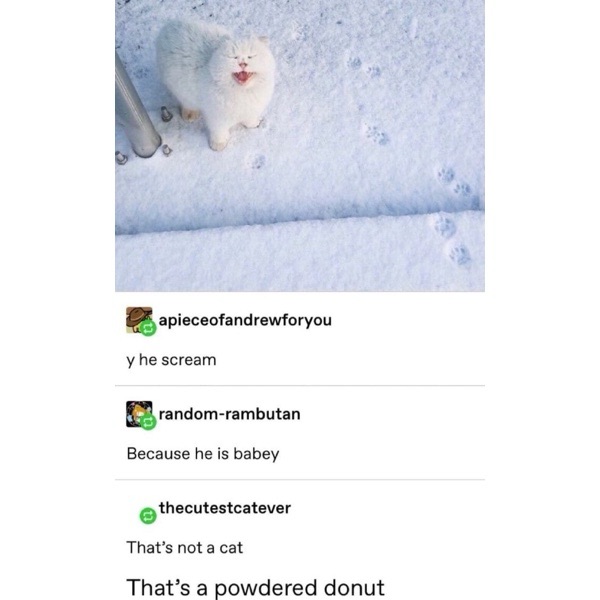
Task: Click the divider below "Because he is babey"
Action: click(x=300, y=479)
